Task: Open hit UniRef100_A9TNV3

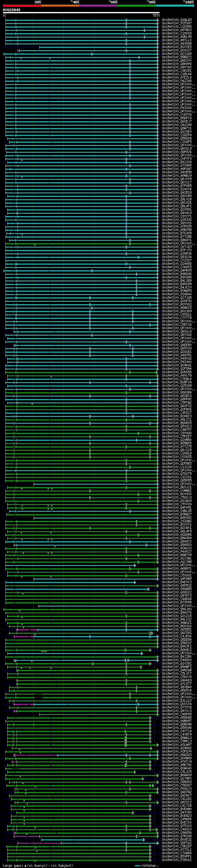Action: 177,30
